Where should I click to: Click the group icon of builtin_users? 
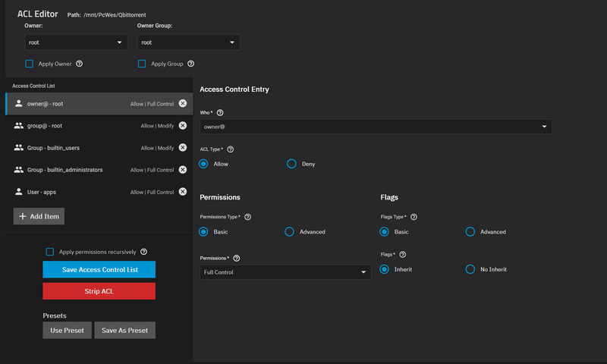coord(18,147)
